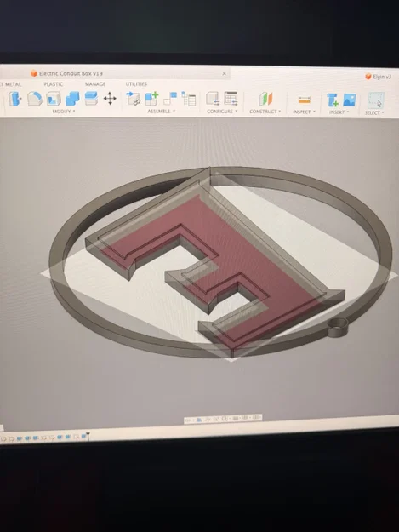
Task: Select the Press Pull tool icon
Action: pos(14,99)
